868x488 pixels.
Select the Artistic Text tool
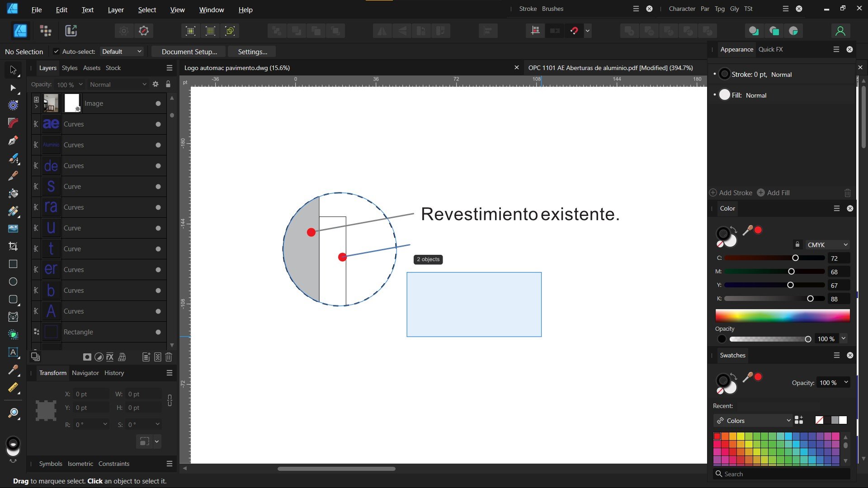13,352
